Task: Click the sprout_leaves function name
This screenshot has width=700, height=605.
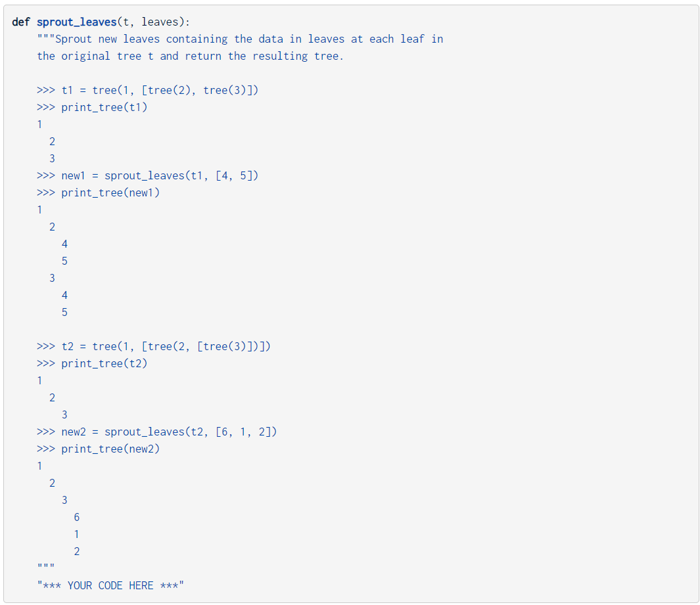Action: coord(77,22)
